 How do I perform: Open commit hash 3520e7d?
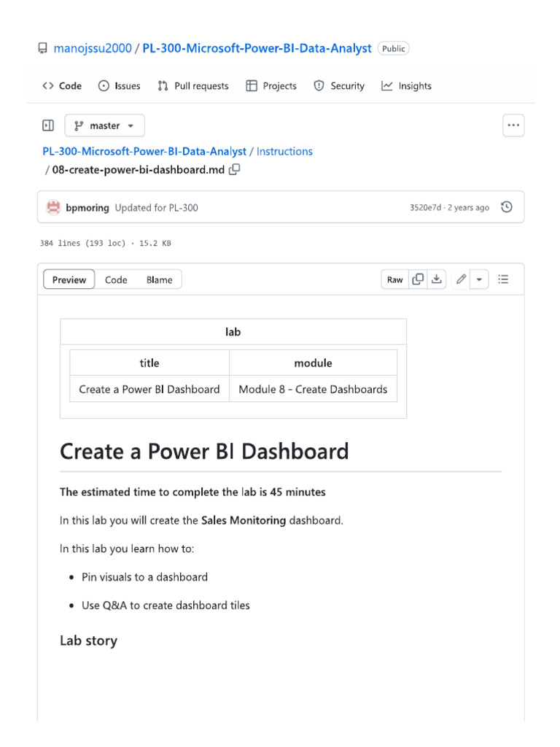[x=425, y=208]
